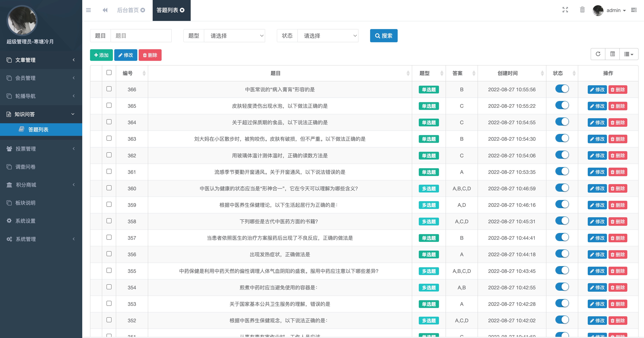
Task: Click the table refresh icon
Action: point(598,54)
